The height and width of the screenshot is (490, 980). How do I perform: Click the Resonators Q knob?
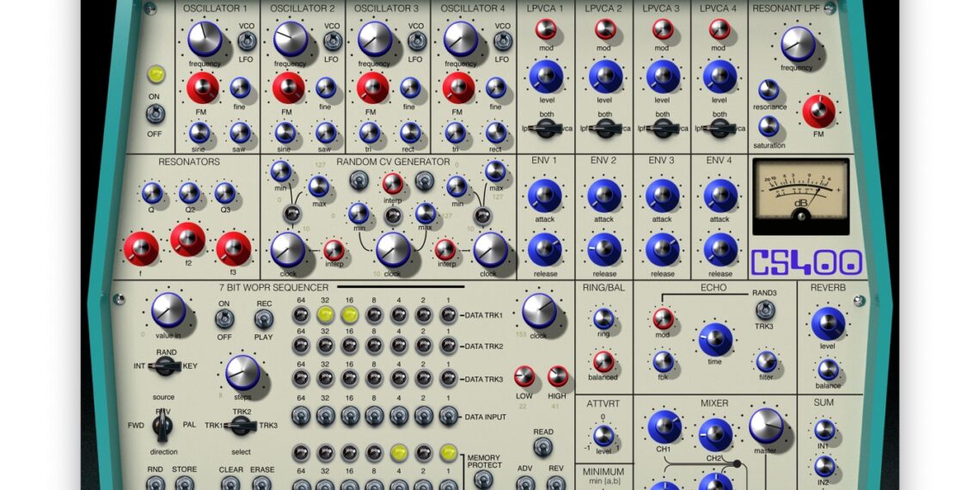point(152,193)
